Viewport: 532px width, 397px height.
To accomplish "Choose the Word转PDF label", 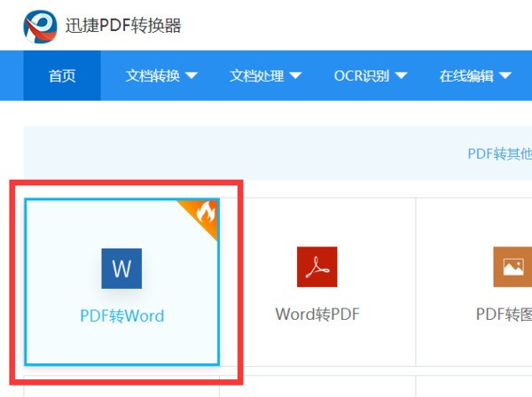I will click(317, 314).
